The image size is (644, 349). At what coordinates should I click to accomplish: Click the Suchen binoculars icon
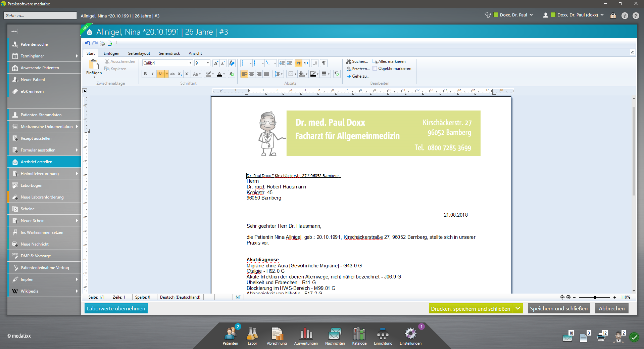[x=349, y=61]
